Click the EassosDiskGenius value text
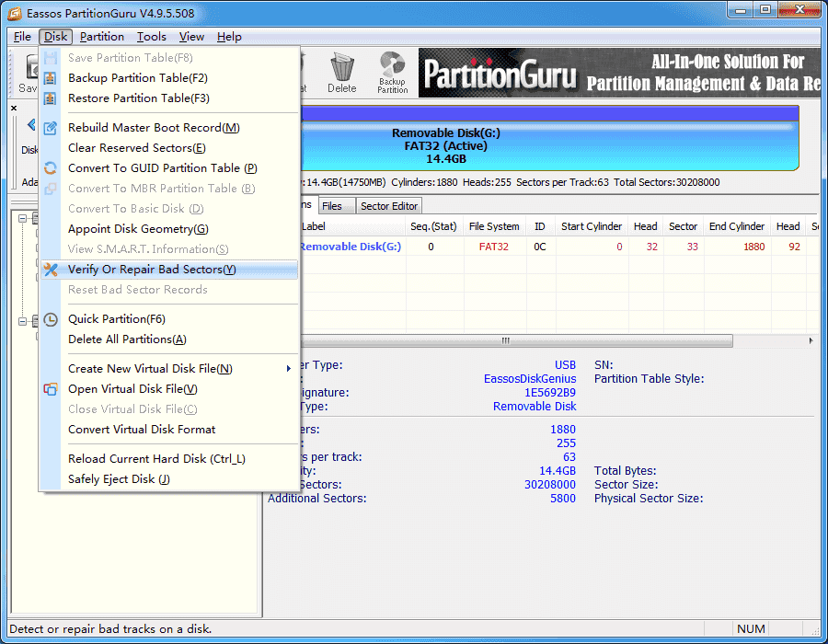This screenshot has height=644, width=828. tap(530, 379)
